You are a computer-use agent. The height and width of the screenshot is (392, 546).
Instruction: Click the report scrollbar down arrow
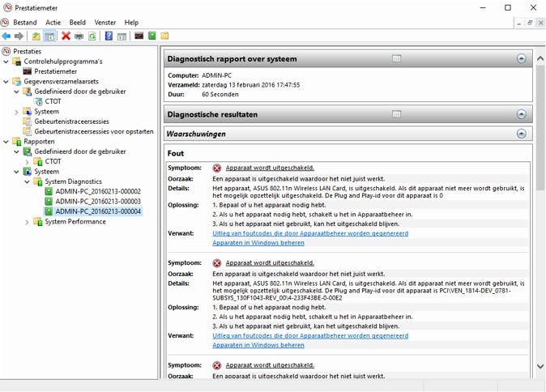click(540, 366)
